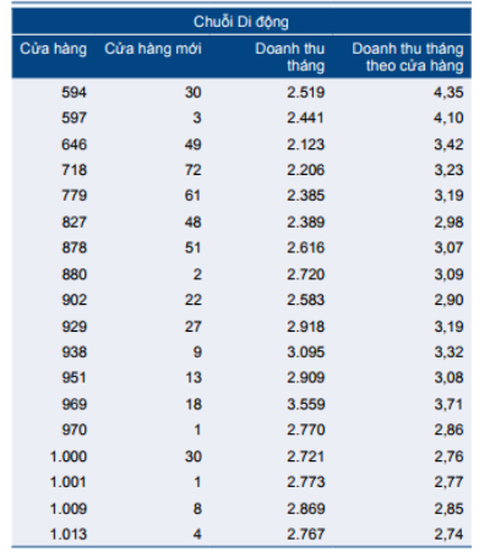Click new stores cell 72
Screen dimensions: 490x552
click(x=193, y=170)
